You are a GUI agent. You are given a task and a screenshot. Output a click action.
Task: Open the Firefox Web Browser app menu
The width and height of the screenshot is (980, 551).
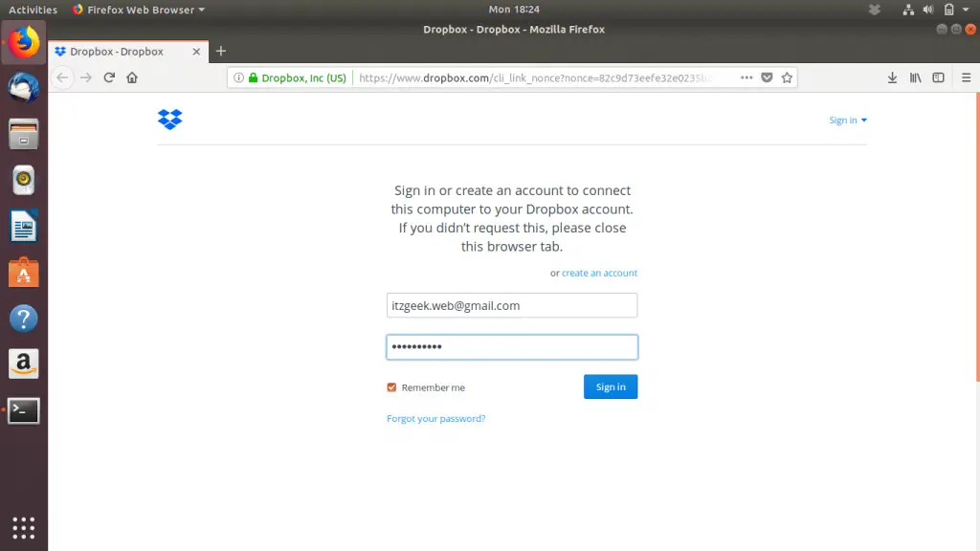coord(139,10)
